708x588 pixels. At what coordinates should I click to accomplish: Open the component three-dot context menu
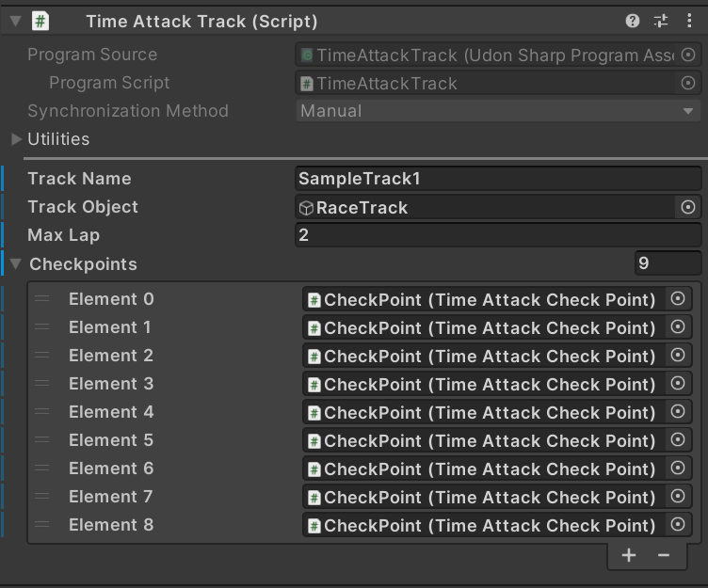(689, 21)
